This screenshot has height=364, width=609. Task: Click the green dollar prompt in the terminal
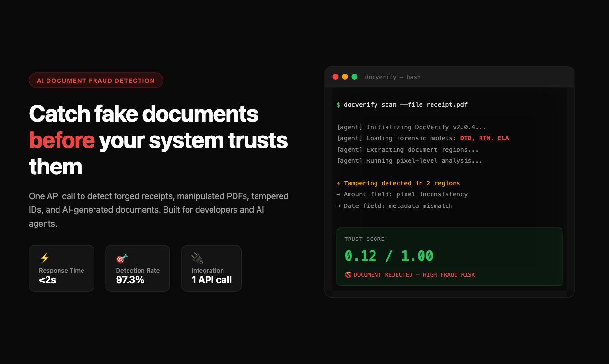coord(339,104)
